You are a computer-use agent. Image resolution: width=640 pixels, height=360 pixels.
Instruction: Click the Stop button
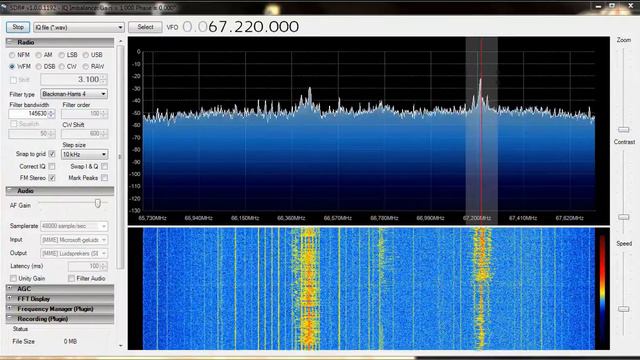tap(18, 27)
